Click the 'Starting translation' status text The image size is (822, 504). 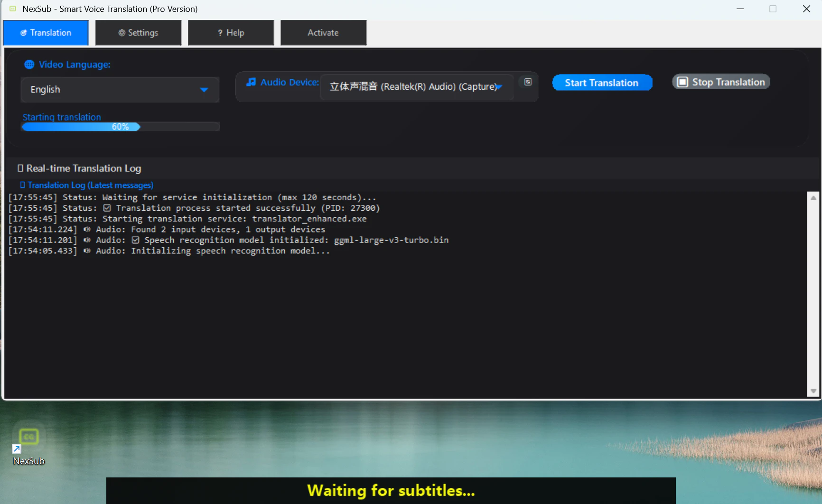pos(62,117)
